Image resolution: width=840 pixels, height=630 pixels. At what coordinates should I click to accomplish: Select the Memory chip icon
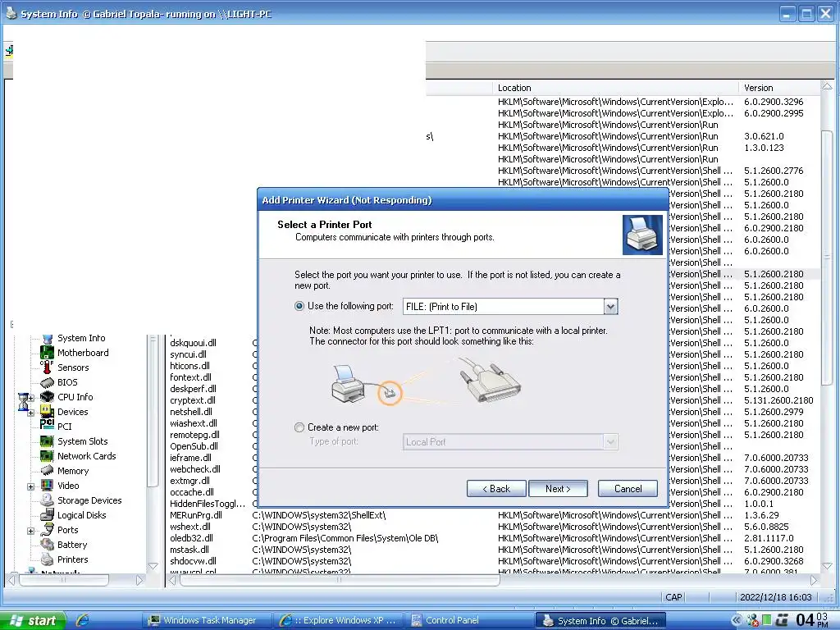click(x=47, y=471)
